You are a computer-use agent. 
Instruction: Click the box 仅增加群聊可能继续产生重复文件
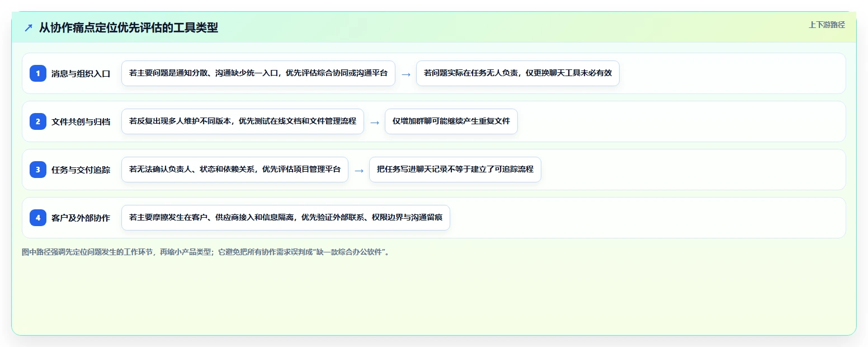(x=451, y=121)
